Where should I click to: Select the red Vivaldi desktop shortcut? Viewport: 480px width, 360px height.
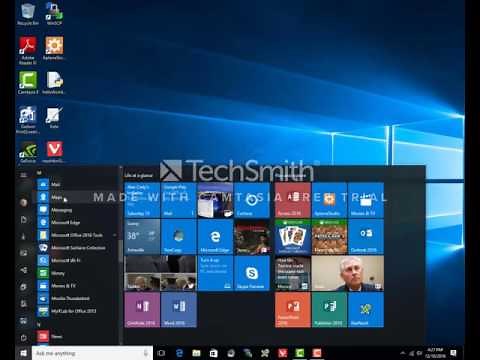pos(54,152)
